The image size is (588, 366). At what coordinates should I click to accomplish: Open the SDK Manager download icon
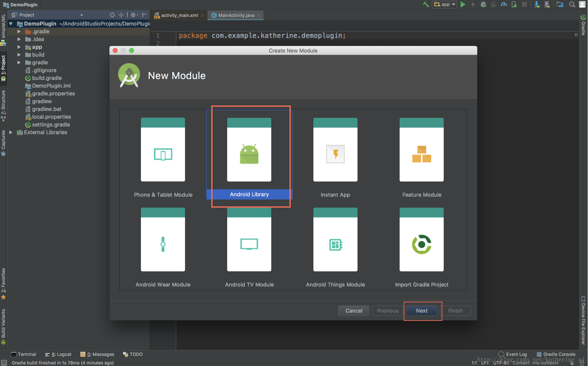click(x=537, y=5)
